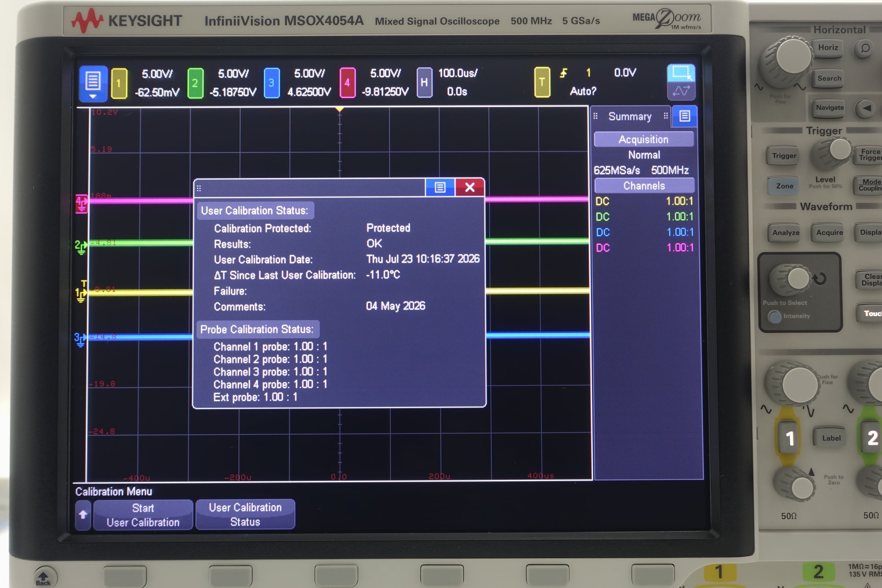
Task: Tap pink DC 1.00:1 channel row
Action: (x=644, y=248)
